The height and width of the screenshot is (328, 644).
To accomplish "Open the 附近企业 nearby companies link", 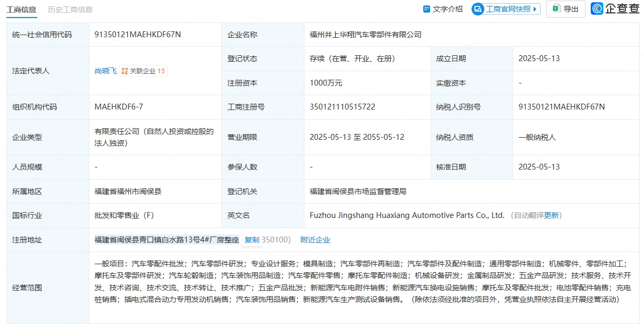I will point(316,240).
